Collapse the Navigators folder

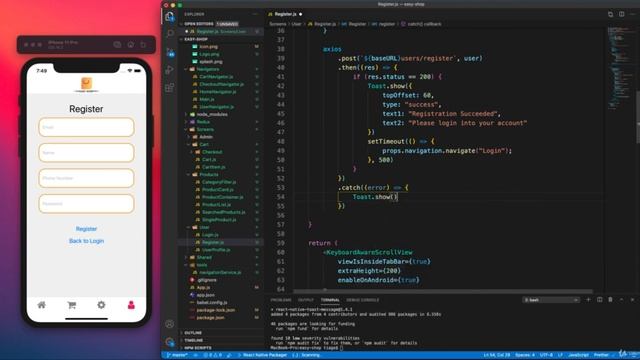208,69
